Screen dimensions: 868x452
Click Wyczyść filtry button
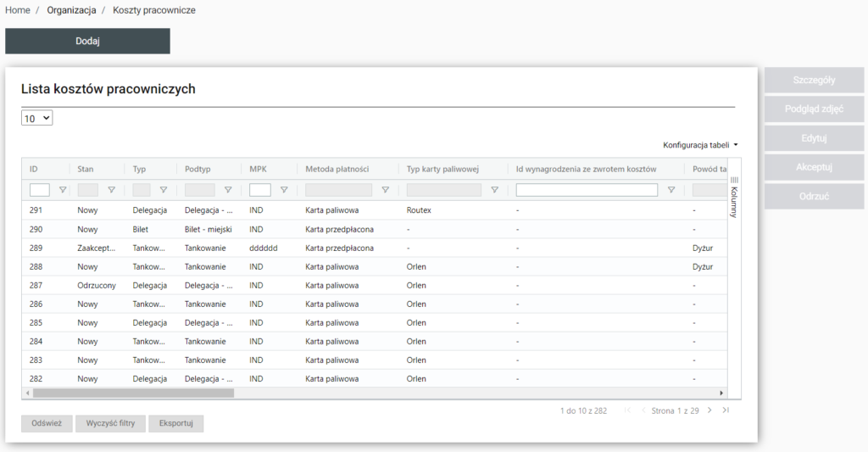click(x=110, y=424)
